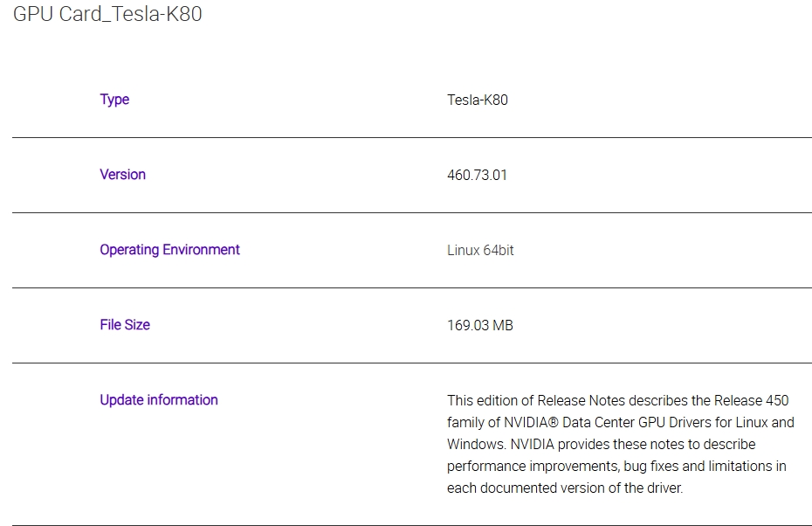This screenshot has width=812, height=526.
Task: Click 'Release Notes' in the update description
Action: [x=577, y=400]
